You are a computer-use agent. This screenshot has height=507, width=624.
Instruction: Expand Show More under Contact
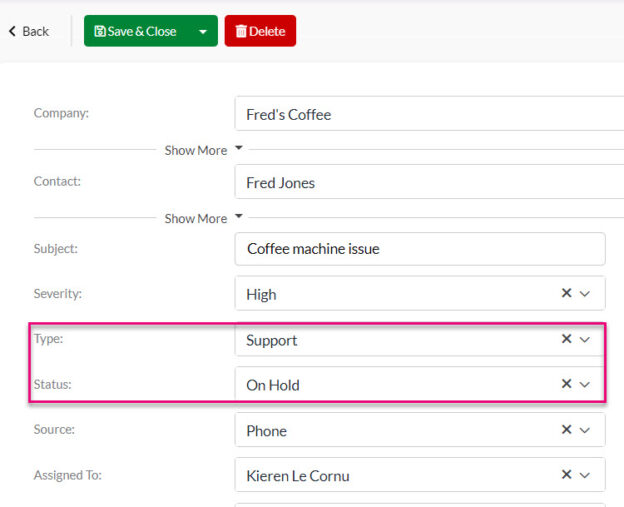(x=203, y=218)
